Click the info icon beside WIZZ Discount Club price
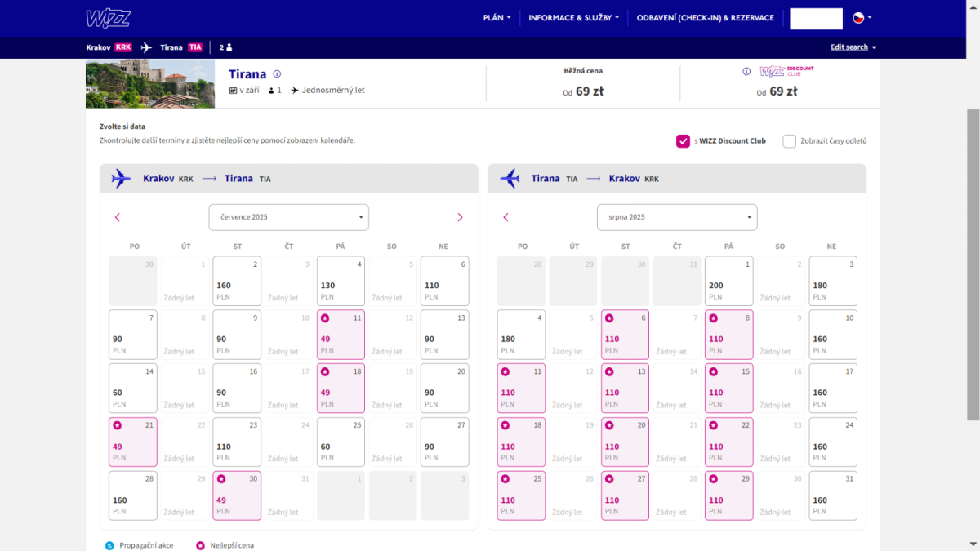The height and width of the screenshot is (551, 980). point(746,72)
